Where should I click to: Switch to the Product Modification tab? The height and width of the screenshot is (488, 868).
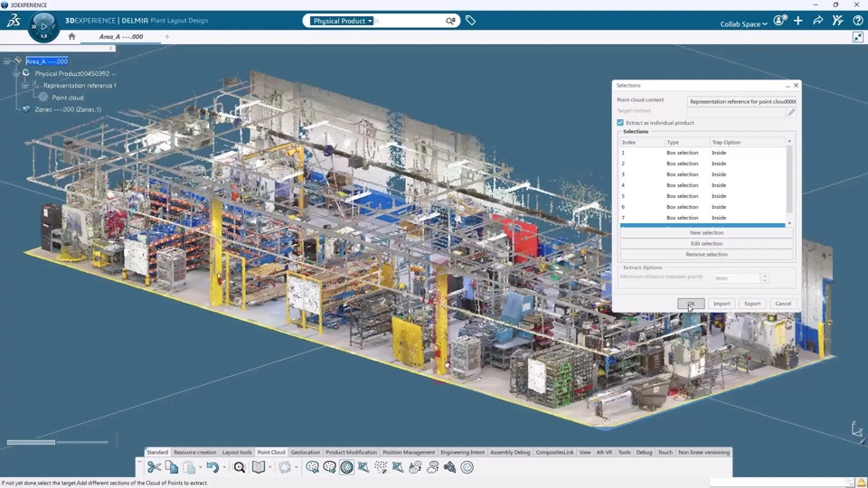pyautogui.click(x=351, y=452)
